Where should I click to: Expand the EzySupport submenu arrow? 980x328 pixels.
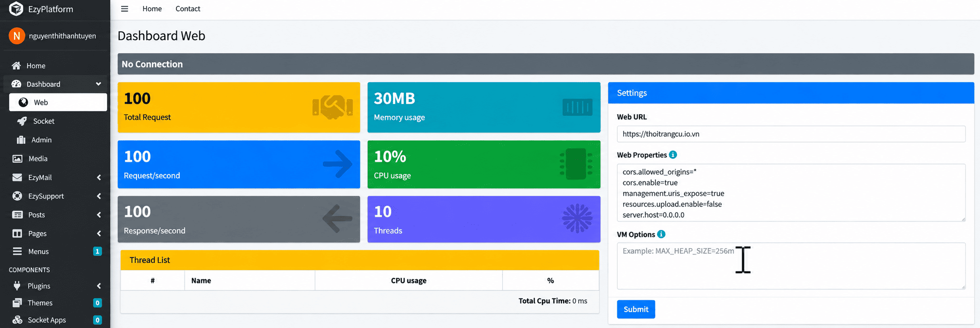click(x=99, y=196)
